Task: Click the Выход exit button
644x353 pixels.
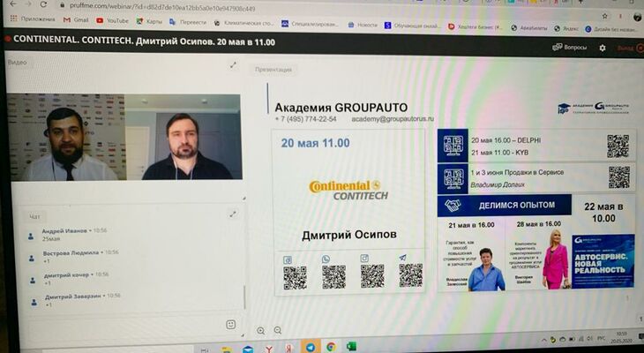Action: [630, 48]
